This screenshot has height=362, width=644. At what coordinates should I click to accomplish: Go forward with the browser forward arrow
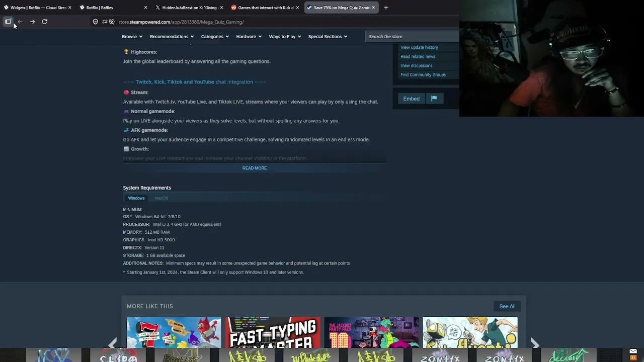pyautogui.click(x=32, y=22)
